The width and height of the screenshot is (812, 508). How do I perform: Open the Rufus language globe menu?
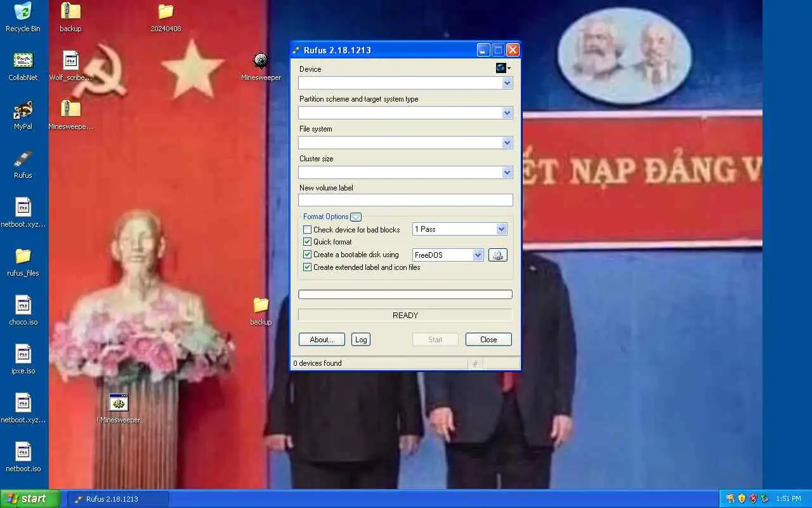pos(503,68)
